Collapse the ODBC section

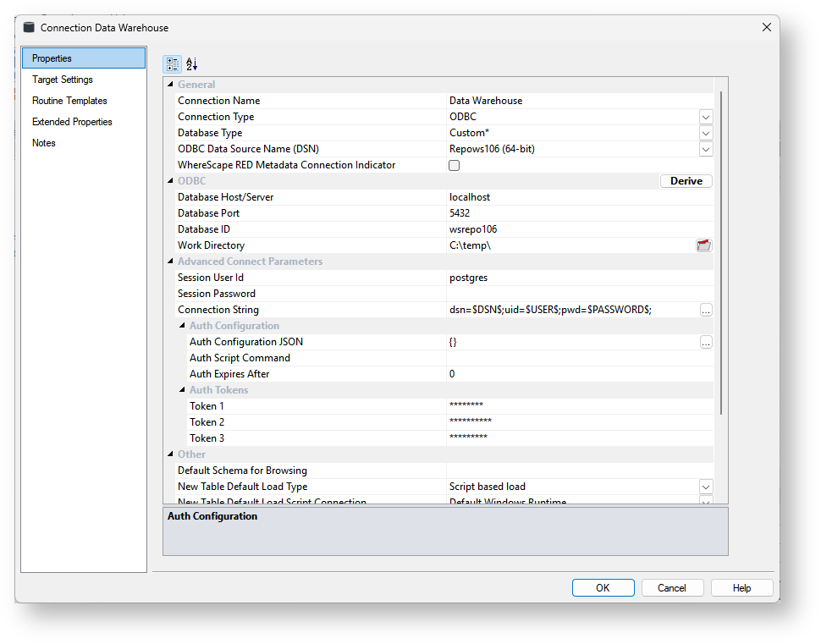(x=170, y=180)
